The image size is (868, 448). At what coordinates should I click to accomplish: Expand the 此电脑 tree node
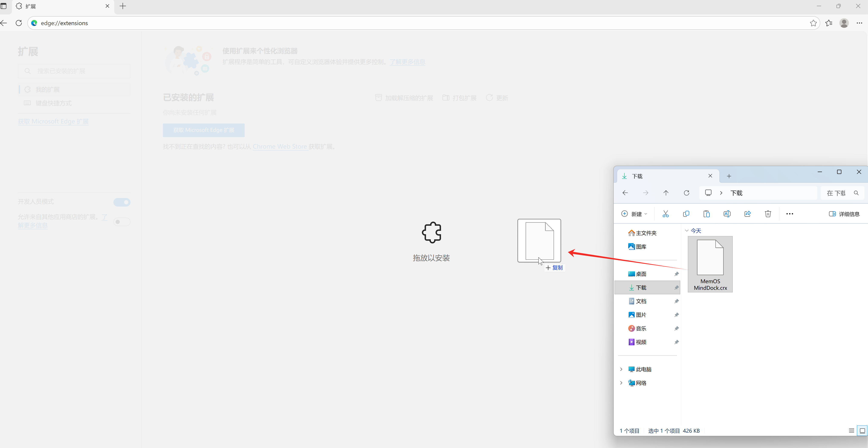point(621,369)
